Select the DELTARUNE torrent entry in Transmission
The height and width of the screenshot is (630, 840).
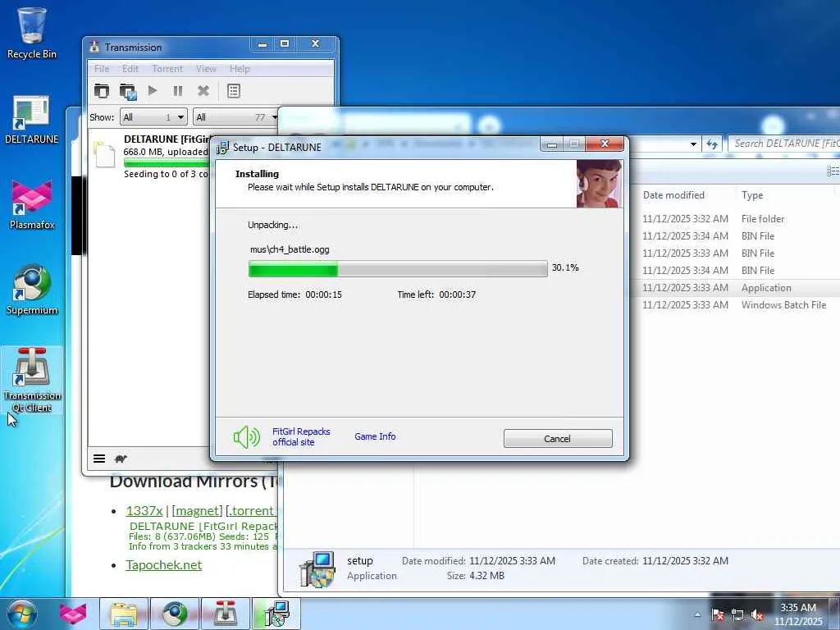(150, 156)
